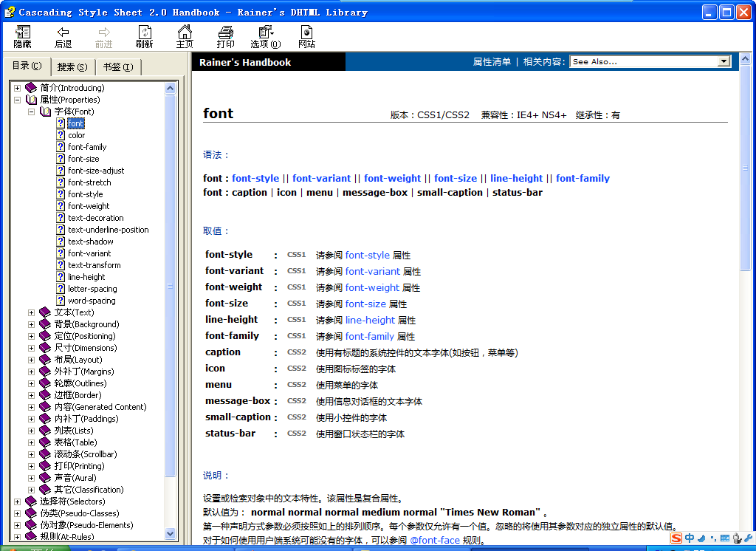
Task: Switch to the 搜索(S) search tab
Action: point(72,67)
